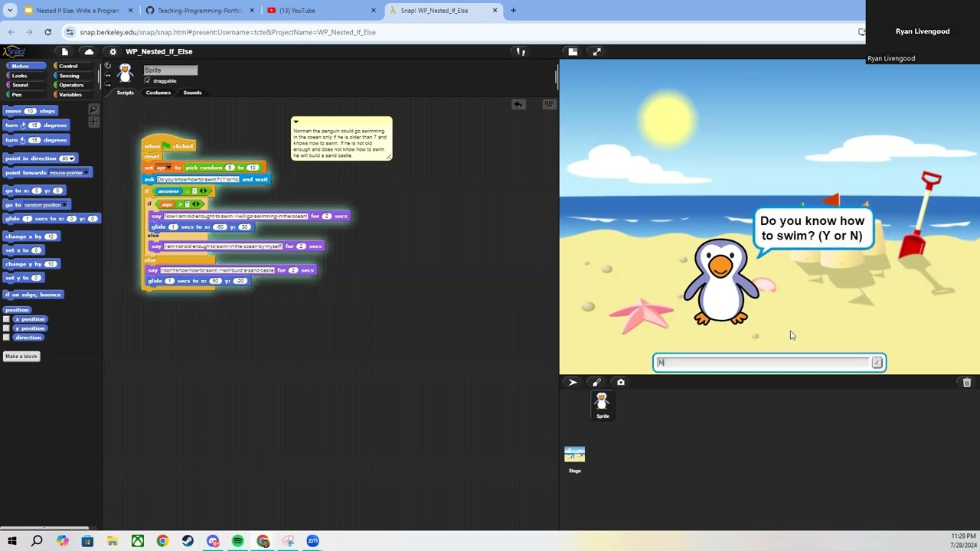The image size is (980, 551).
Task: Select the Sensing block category
Action: point(73,76)
